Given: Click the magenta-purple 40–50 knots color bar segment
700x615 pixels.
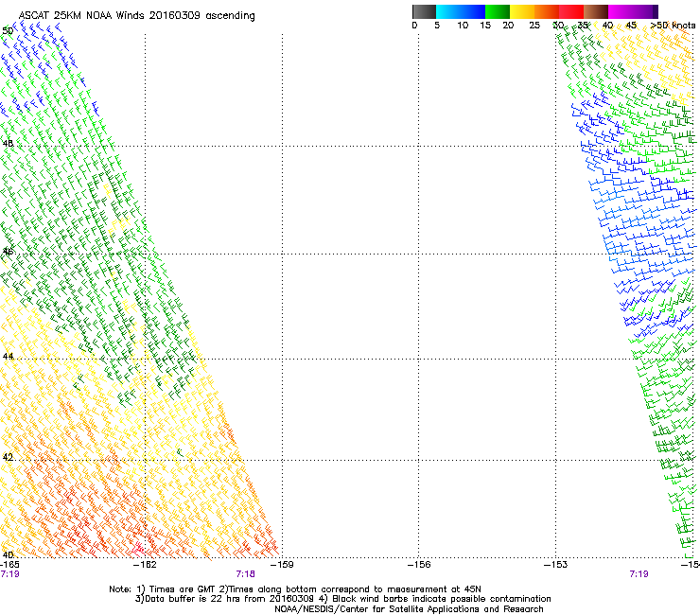Looking at the screenshot, I should tap(633, 11).
